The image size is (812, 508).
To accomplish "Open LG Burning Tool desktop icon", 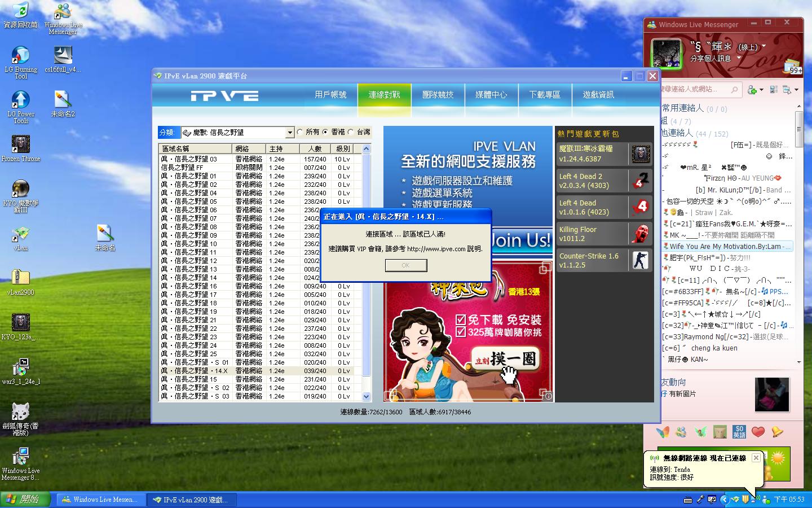I will tap(21, 57).
